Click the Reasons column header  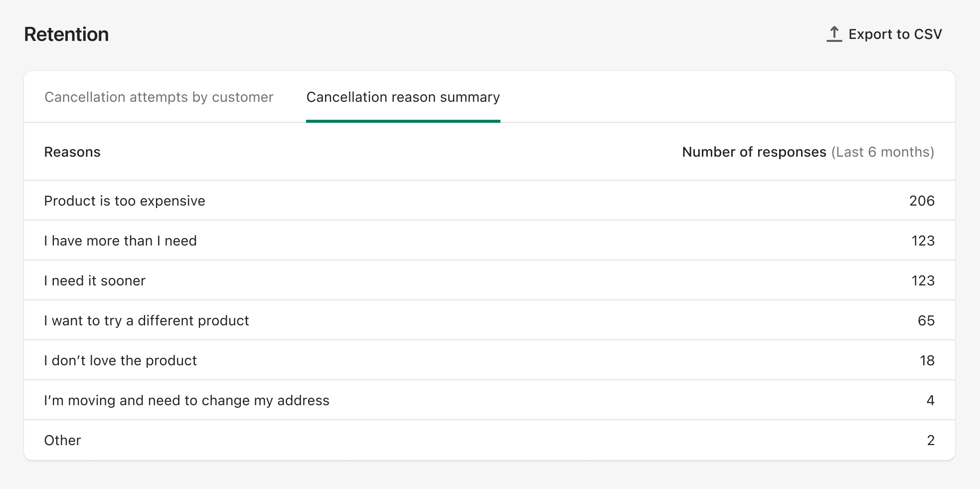point(72,152)
